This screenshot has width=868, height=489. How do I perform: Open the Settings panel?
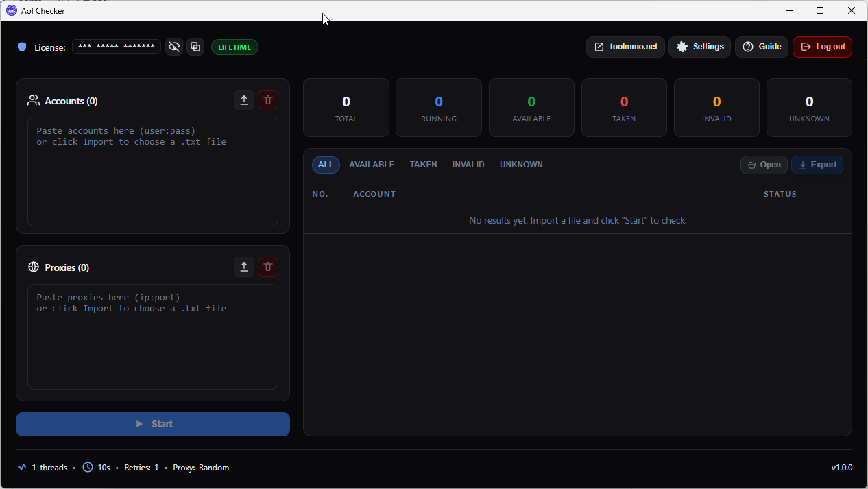699,47
